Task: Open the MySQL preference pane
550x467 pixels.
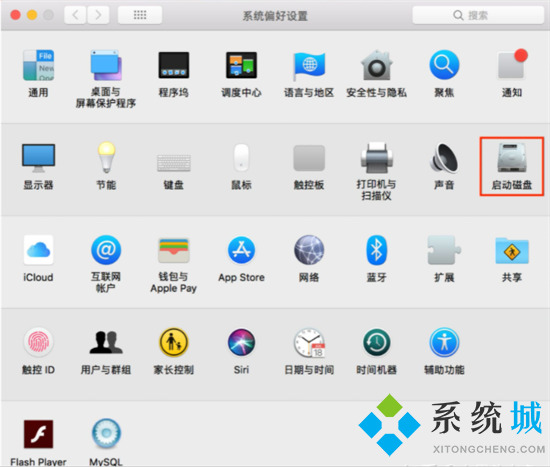Action: [x=106, y=441]
